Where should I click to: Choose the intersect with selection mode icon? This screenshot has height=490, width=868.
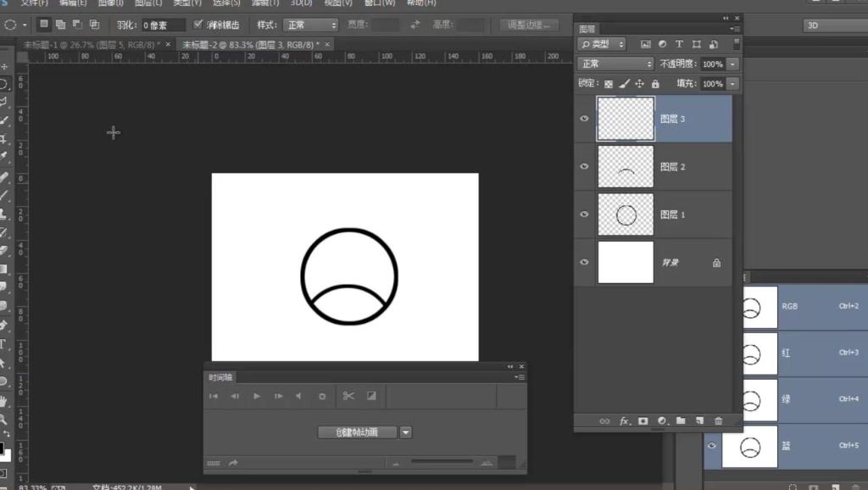point(95,25)
